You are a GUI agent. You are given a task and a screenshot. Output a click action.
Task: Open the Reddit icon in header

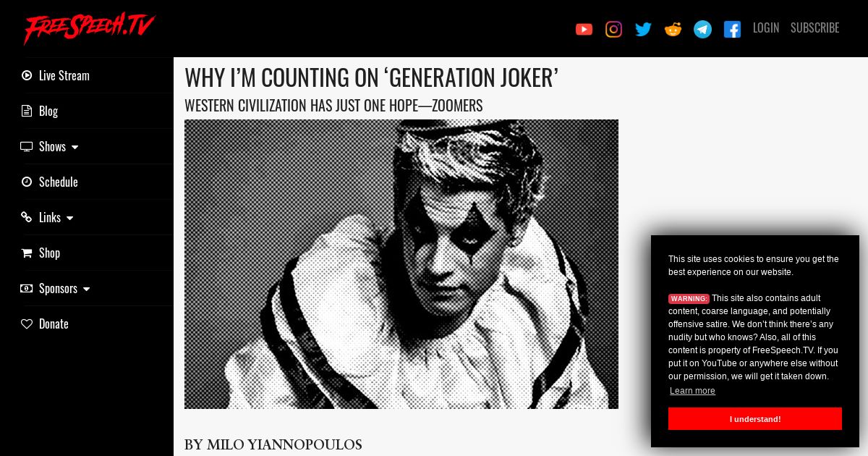coord(673,29)
